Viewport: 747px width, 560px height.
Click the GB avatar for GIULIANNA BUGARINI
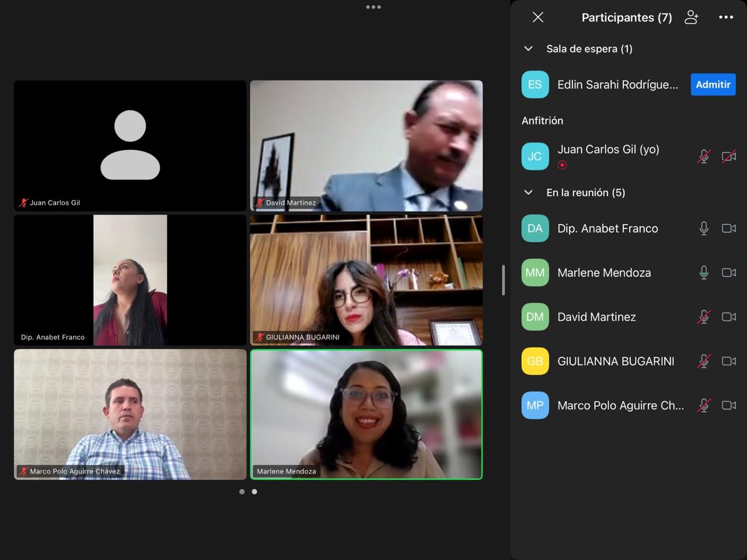click(535, 361)
